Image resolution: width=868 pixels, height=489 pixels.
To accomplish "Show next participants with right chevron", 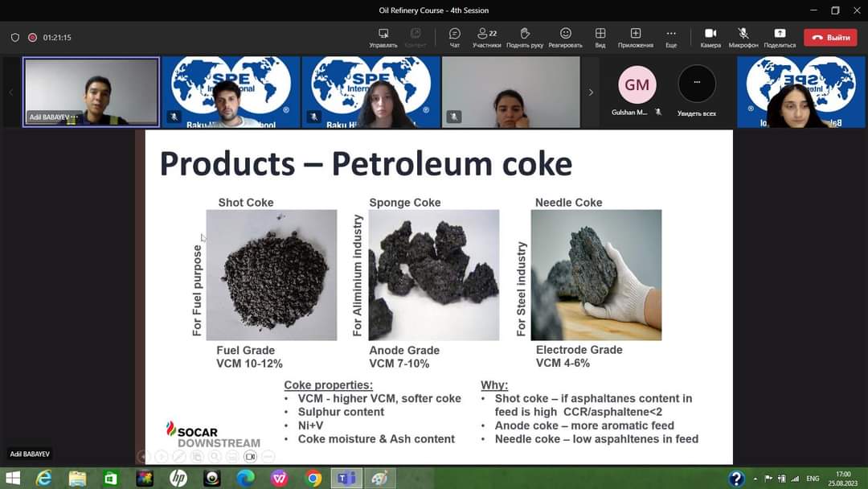I will click(x=591, y=92).
